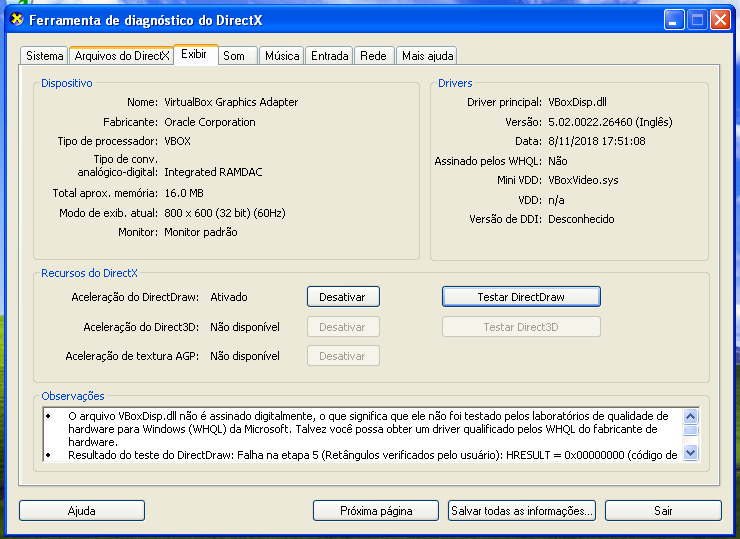Click the Observações scrollbar down arrow

pos(690,453)
